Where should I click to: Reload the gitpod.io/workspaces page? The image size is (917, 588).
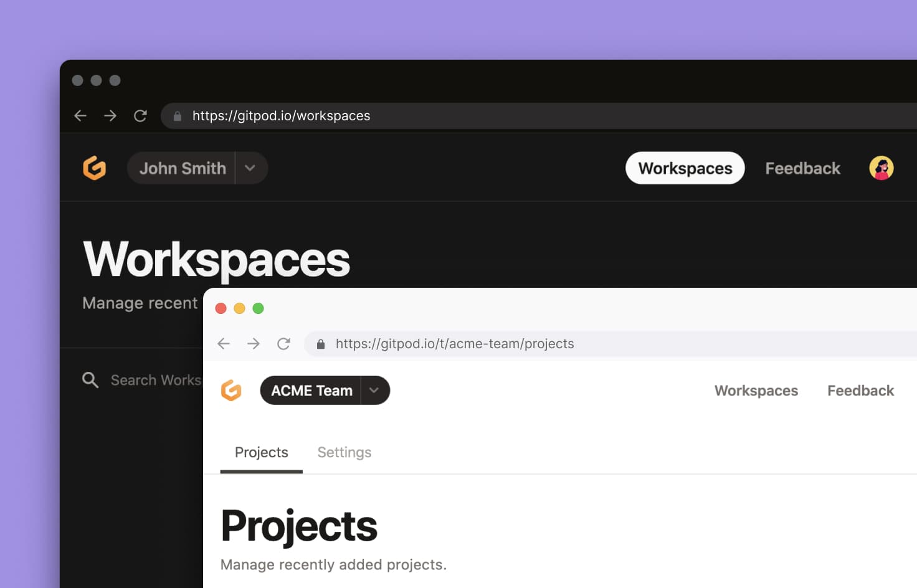point(141,116)
